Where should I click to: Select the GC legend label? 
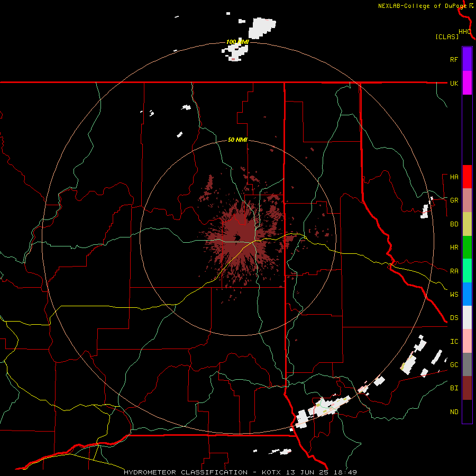tap(454, 365)
